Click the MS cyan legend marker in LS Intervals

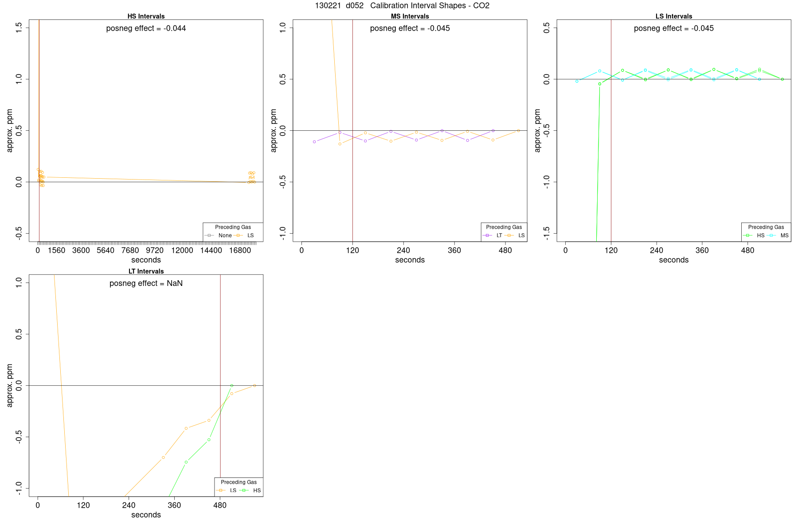tap(771, 235)
